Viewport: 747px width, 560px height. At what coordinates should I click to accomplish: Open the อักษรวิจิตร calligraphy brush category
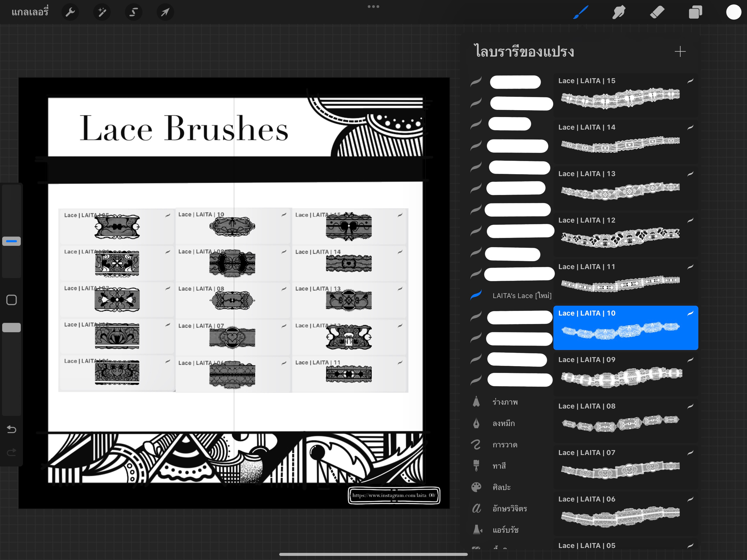tap(509, 509)
